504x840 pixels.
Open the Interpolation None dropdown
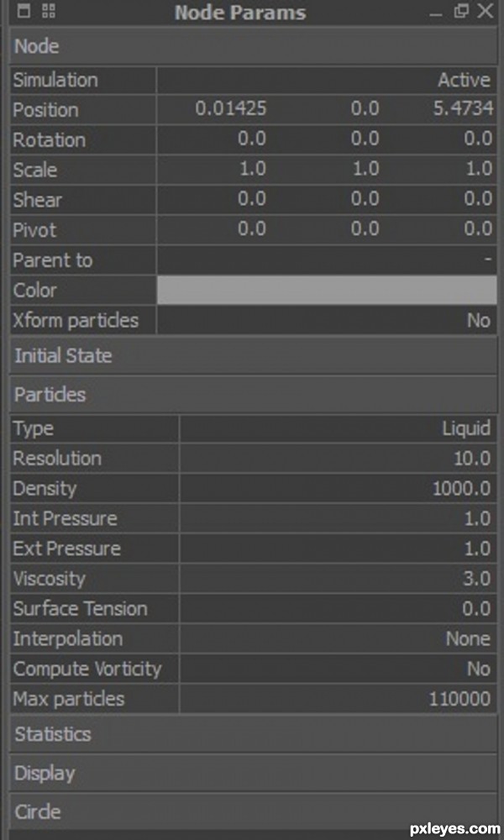tap(339, 638)
